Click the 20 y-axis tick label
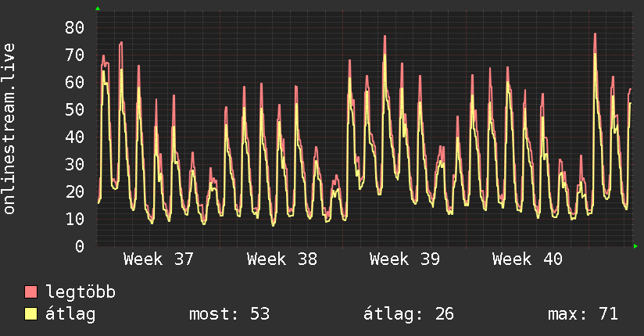644x336 pixels. pyautogui.click(x=74, y=191)
